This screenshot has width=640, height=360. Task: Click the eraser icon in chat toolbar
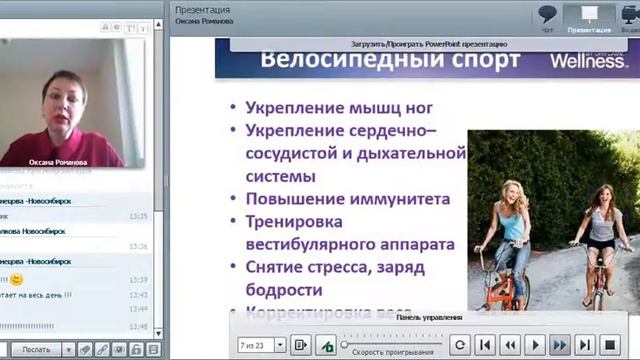coord(85,350)
